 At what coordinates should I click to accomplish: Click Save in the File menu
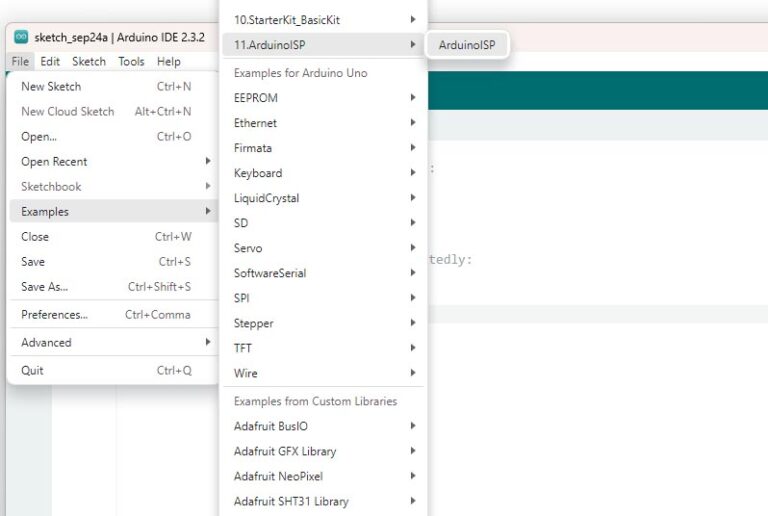tap(113, 262)
